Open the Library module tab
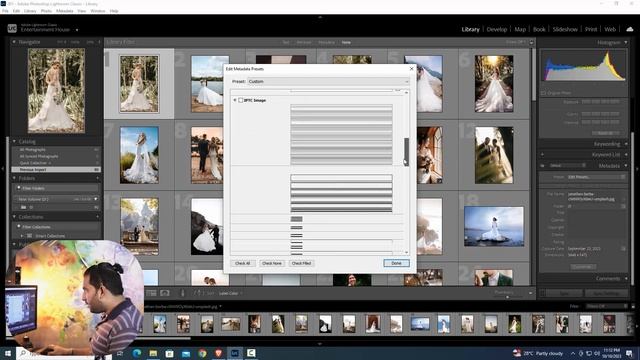640x360 pixels. (470, 29)
